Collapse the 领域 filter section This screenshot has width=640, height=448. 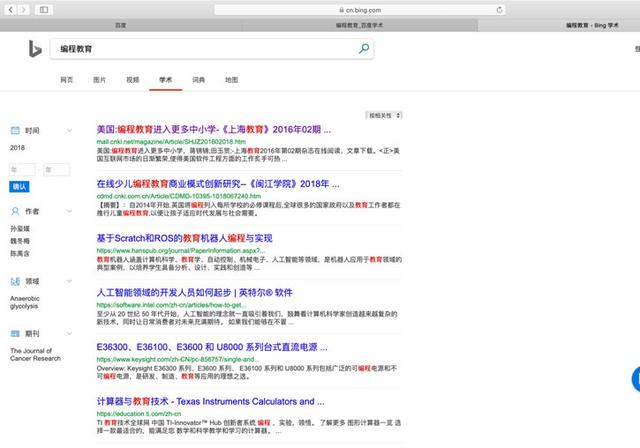coord(69,281)
